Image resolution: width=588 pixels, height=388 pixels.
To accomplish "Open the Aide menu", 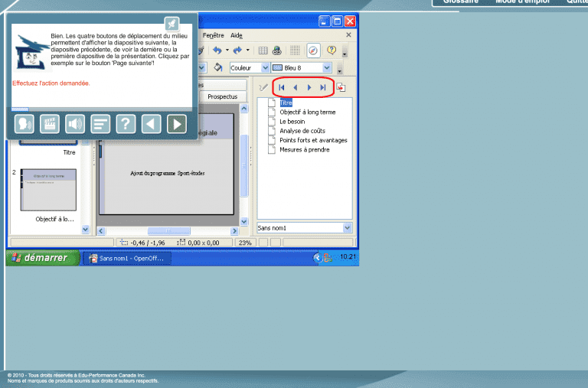I will 237,35.
